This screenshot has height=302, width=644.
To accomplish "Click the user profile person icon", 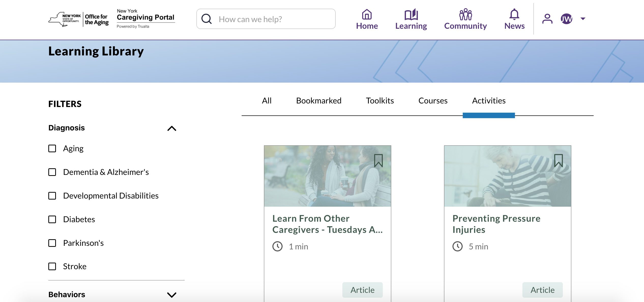I will [547, 19].
